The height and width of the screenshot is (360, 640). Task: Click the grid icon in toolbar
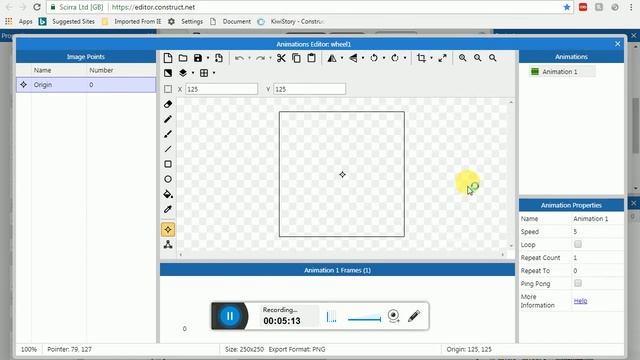(x=204, y=73)
